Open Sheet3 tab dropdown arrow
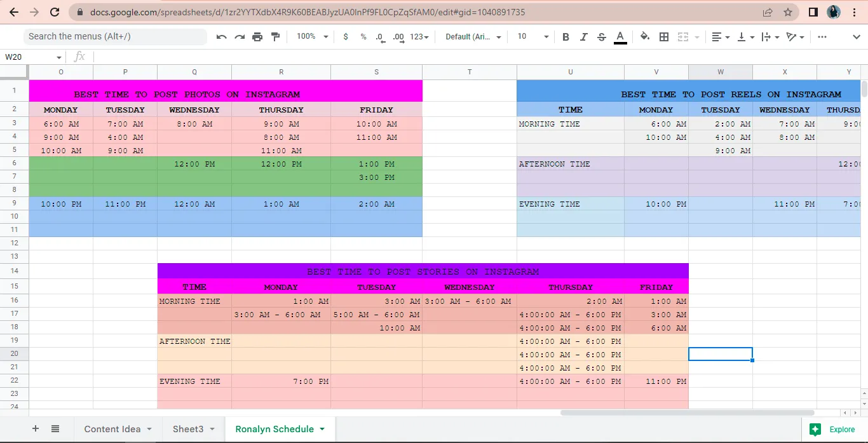 (212, 429)
